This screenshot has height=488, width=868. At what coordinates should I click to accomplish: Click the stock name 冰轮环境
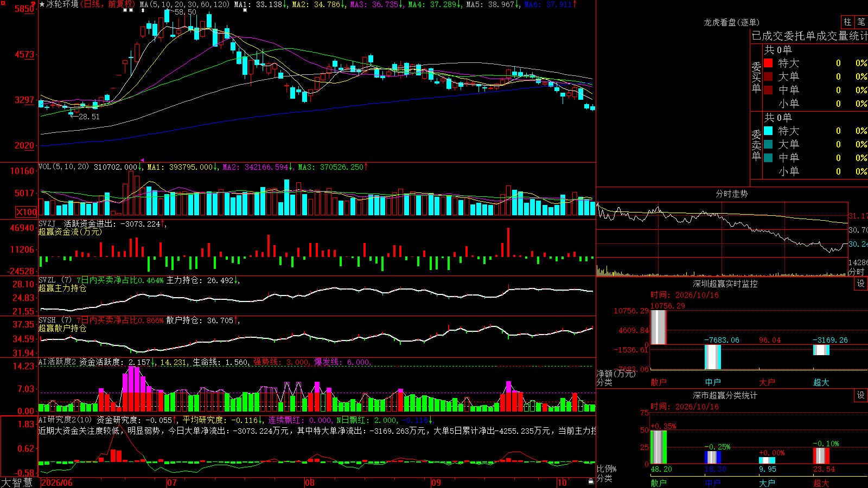point(62,4)
